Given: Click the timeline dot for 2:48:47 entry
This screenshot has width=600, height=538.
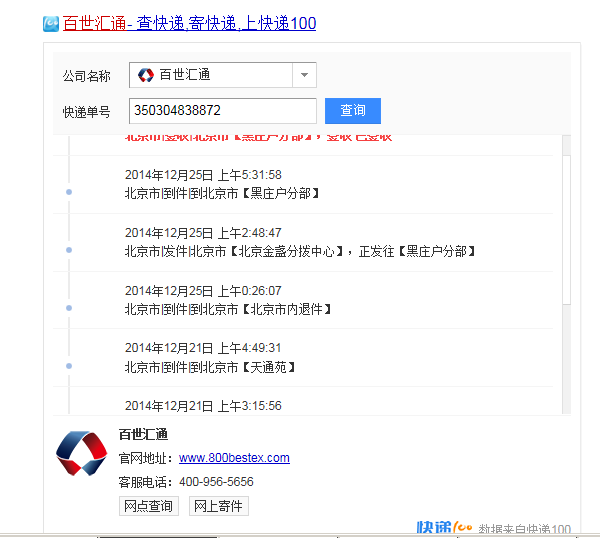Looking at the screenshot, I should [68, 249].
